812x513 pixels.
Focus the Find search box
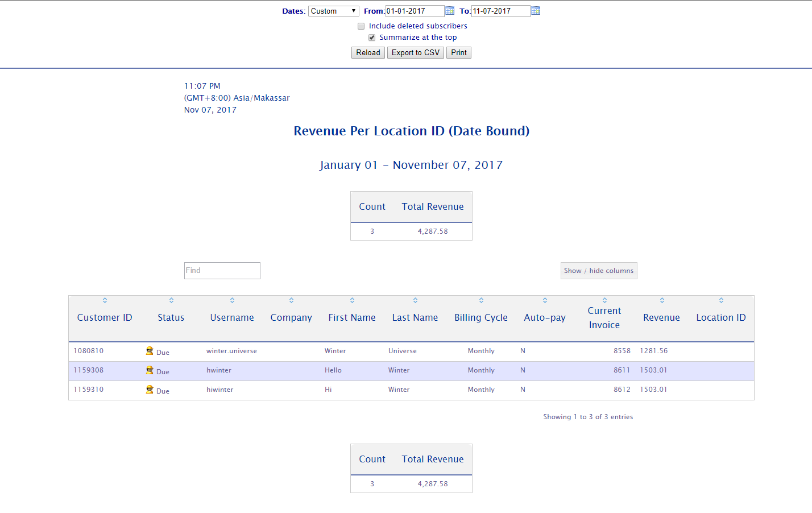(x=222, y=271)
